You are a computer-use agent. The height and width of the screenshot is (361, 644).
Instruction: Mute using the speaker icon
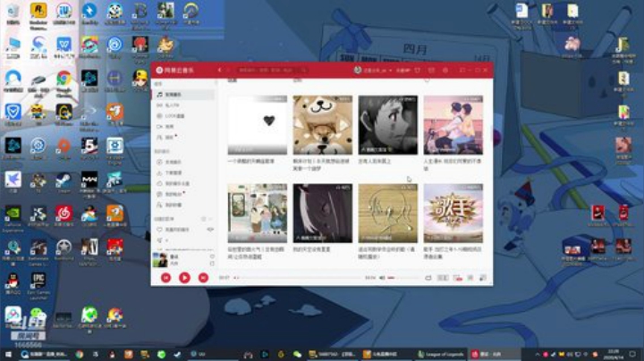tap(382, 278)
